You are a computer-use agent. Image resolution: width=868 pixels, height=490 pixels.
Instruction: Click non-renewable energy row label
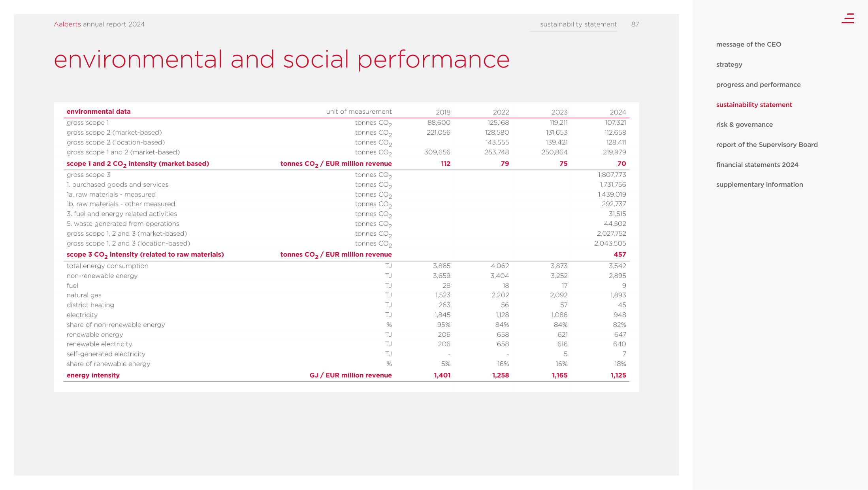[x=102, y=276]
